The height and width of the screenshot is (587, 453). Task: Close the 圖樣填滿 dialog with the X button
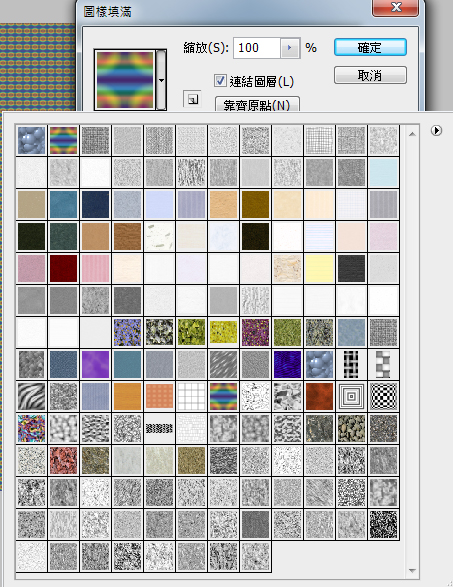coord(395,7)
